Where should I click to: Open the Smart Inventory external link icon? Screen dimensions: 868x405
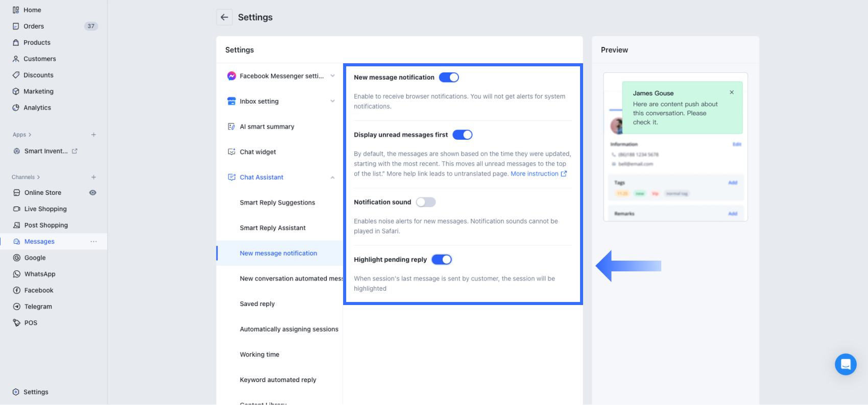75,151
